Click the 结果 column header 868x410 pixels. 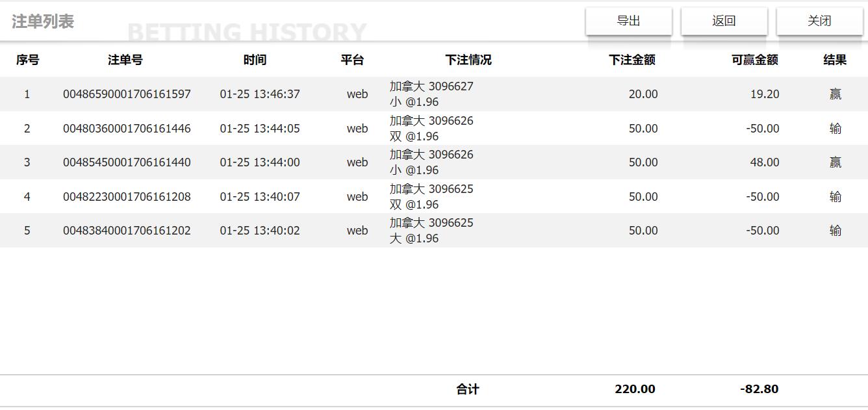click(835, 60)
